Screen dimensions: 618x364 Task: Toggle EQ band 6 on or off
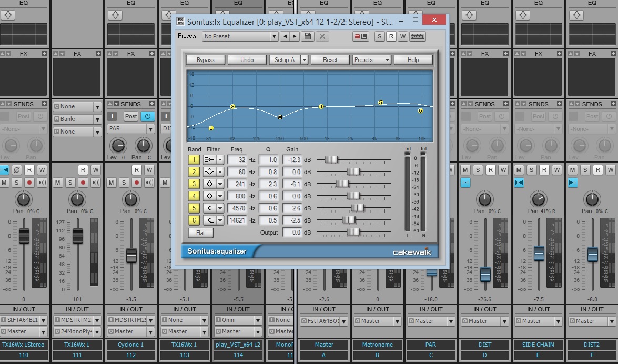pyautogui.click(x=194, y=220)
